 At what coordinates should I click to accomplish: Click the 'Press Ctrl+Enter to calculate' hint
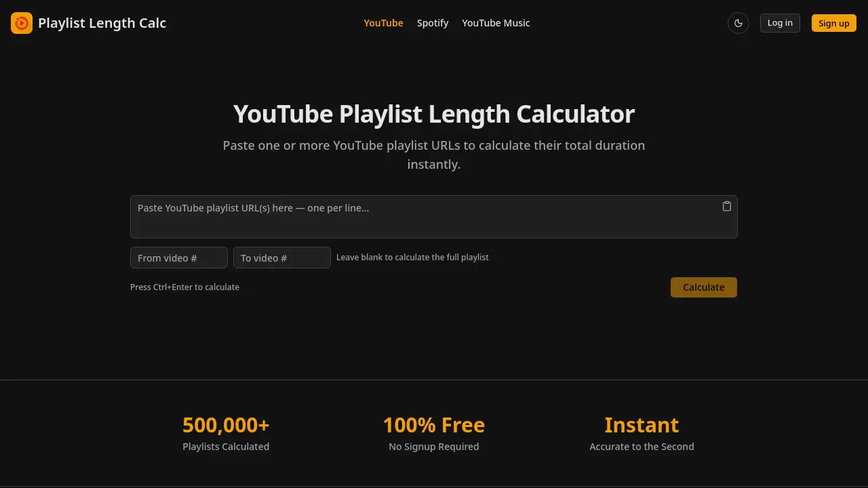tap(184, 287)
